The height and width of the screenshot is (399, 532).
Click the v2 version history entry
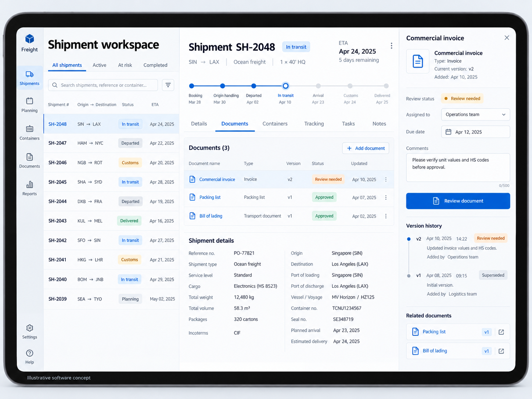458,248
